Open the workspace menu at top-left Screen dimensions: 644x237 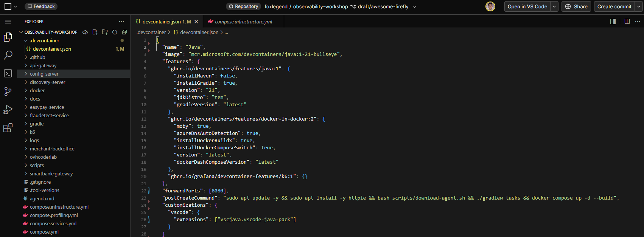pos(10,6)
